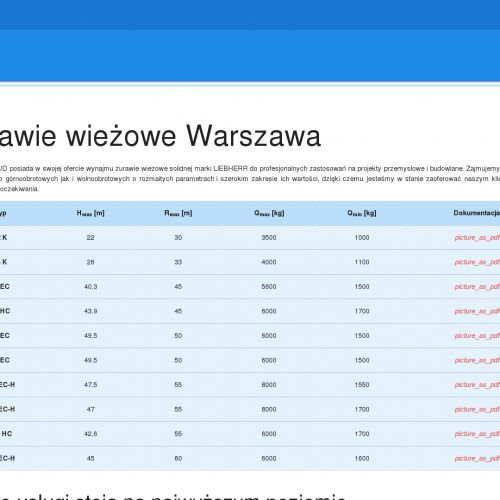Select the Hmax value '43,9'
Image resolution: width=500 pixels, height=500 pixels.
click(90, 311)
